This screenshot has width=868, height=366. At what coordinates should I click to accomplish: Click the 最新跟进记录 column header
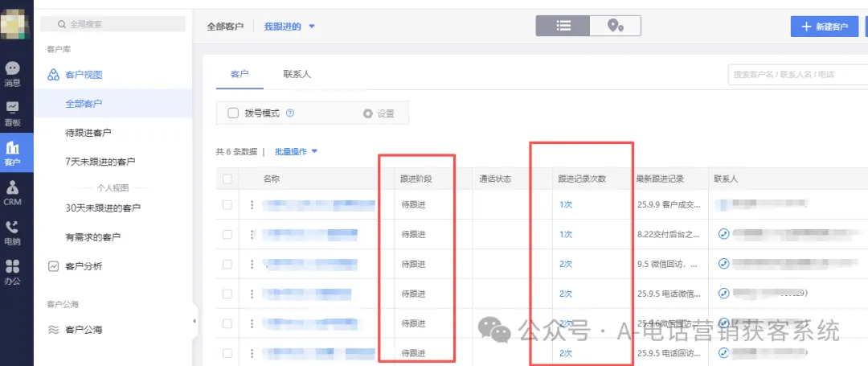[660, 179]
